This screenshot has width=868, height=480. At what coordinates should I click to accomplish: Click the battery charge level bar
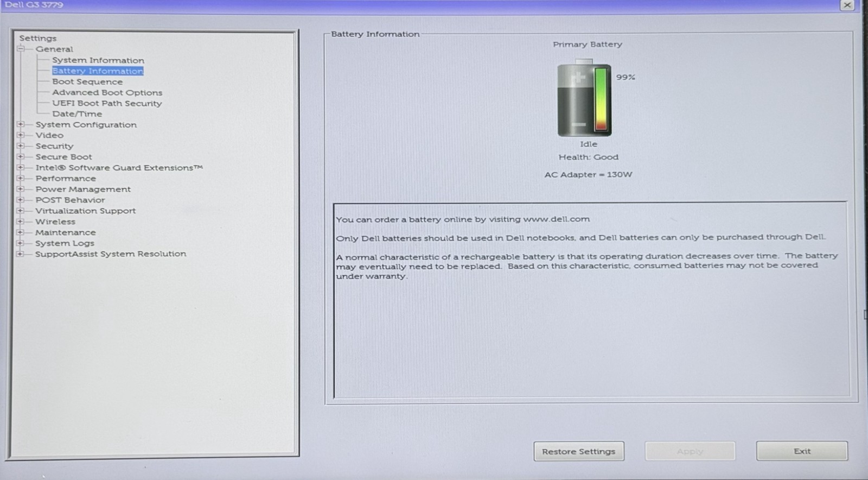(x=601, y=99)
